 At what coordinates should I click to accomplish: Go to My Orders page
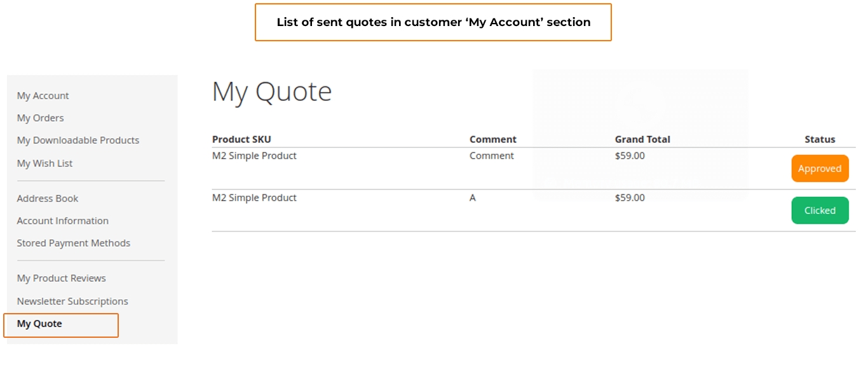point(40,118)
